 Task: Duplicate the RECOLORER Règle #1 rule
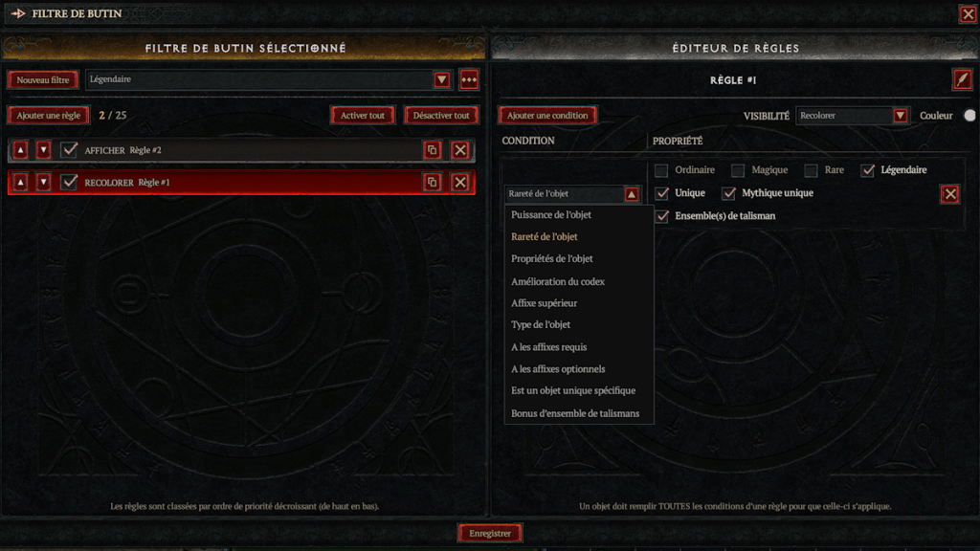pos(432,183)
